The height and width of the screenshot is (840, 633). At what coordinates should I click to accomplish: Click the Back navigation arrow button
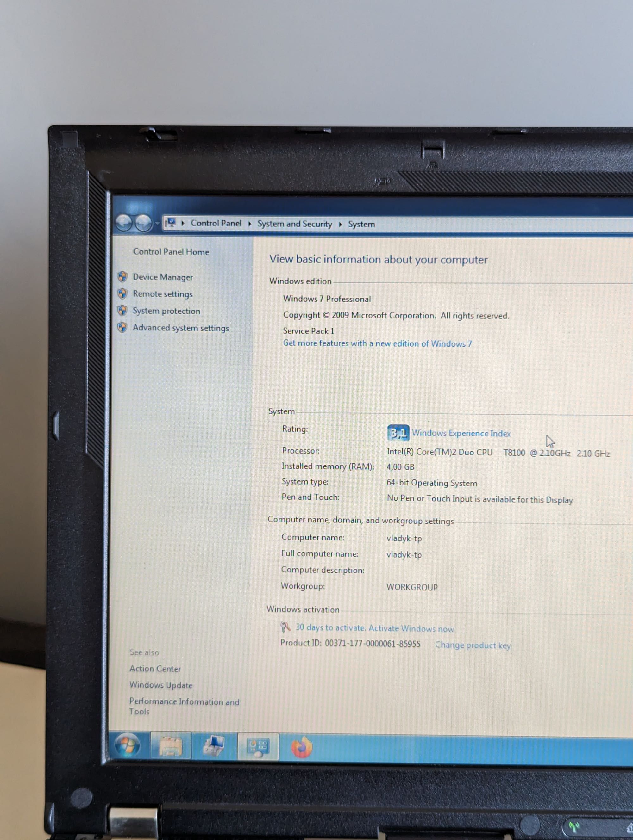[124, 223]
